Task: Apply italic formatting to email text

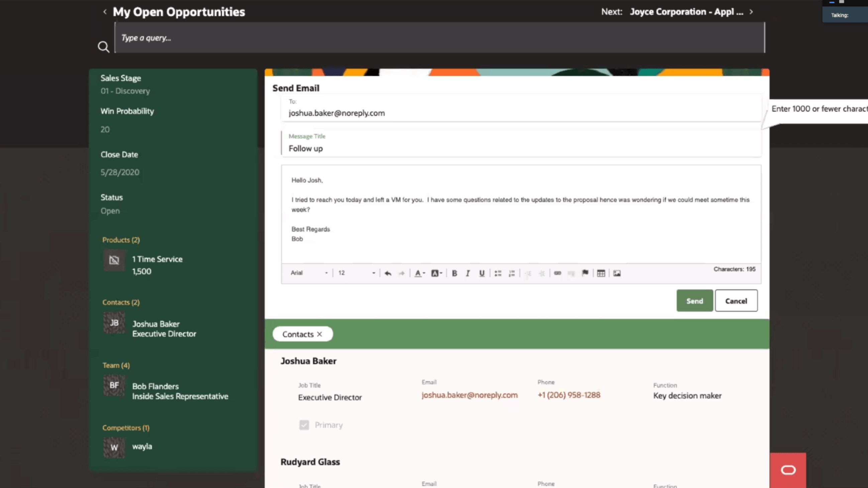Action: pyautogui.click(x=468, y=273)
